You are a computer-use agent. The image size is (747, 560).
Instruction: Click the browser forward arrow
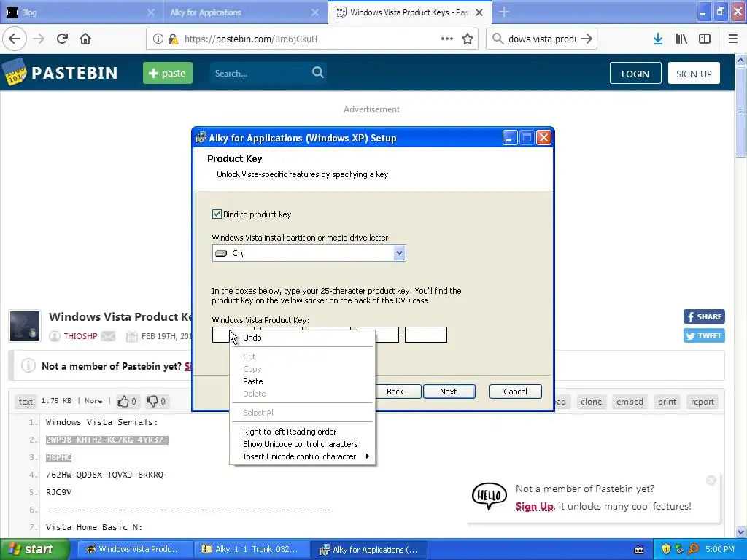pos(39,39)
